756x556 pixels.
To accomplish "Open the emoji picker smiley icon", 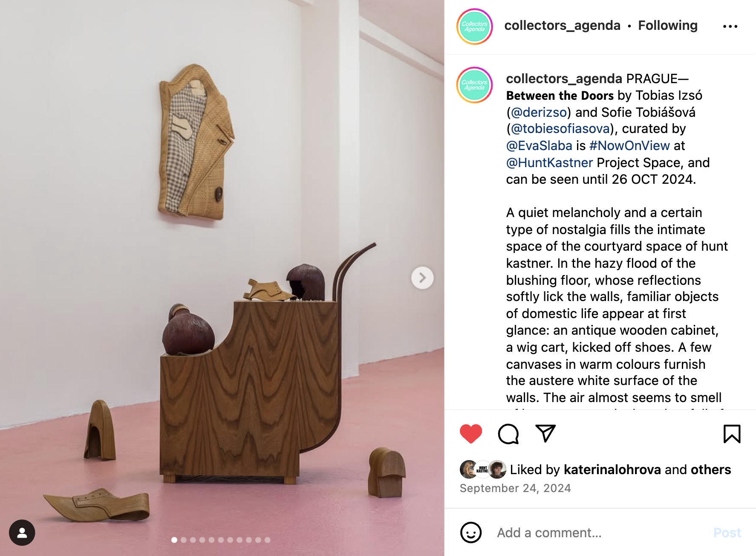I will (x=471, y=533).
